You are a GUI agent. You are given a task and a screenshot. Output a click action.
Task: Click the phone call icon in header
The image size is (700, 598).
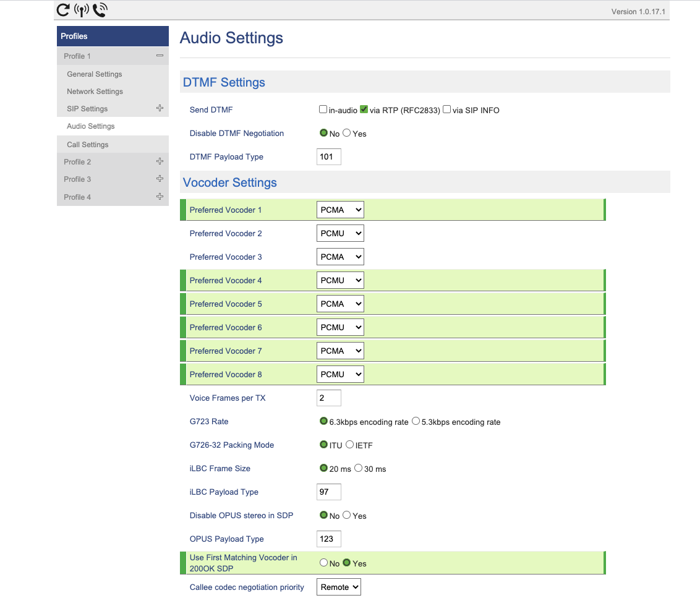click(x=98, y=10)
